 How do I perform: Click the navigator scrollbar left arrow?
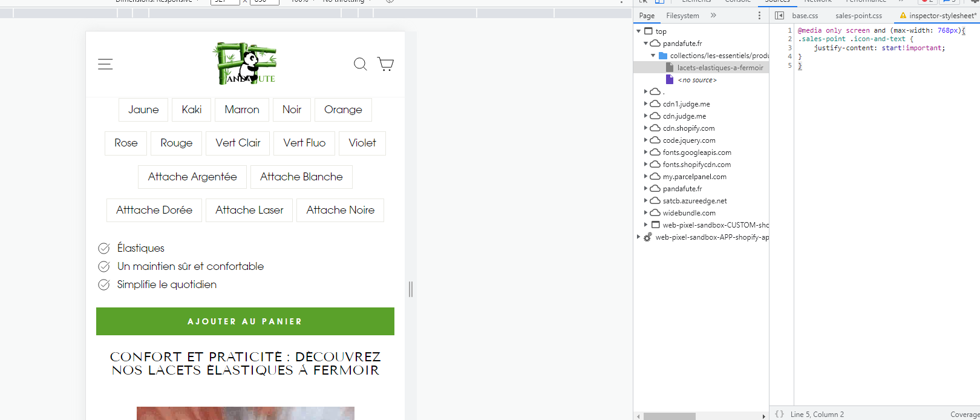(x=638, y=416)
